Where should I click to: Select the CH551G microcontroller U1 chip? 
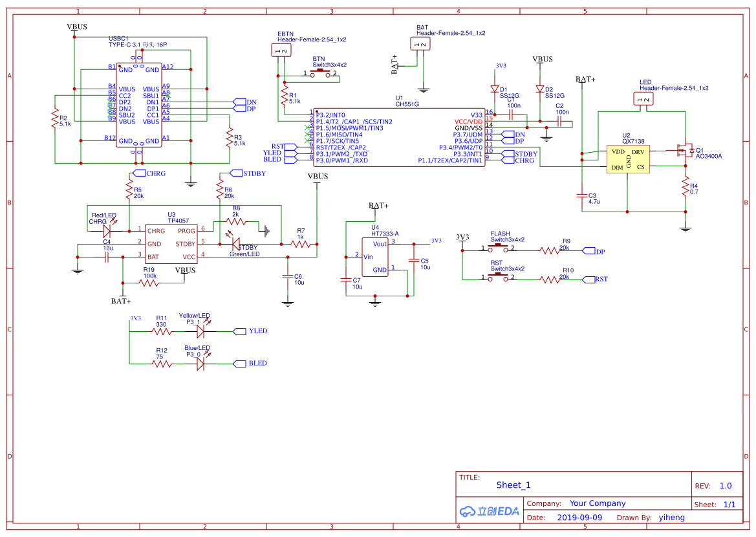tap(399, 137)
